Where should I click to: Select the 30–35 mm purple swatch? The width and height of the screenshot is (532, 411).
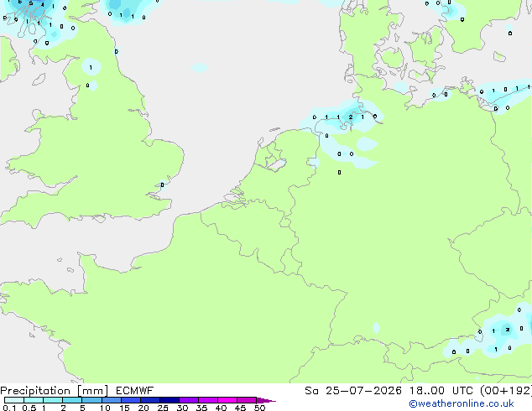tap(189, 400)
